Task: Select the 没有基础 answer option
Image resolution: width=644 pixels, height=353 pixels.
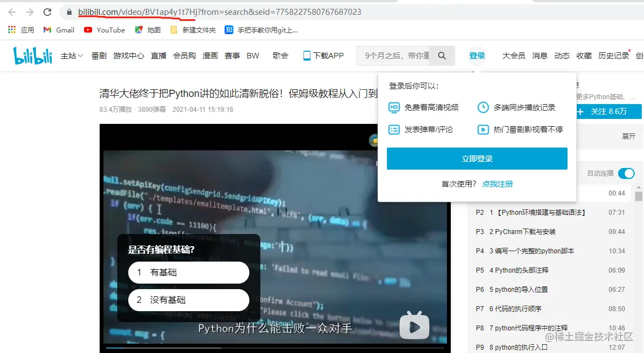Action: click(188, 300)
